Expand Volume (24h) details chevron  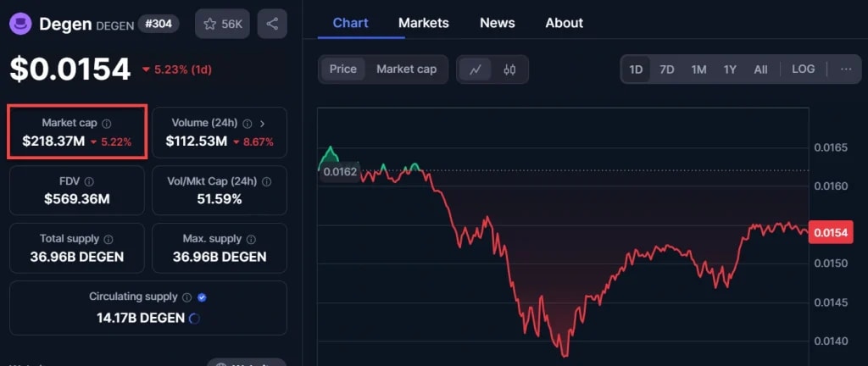click(262, 124)
